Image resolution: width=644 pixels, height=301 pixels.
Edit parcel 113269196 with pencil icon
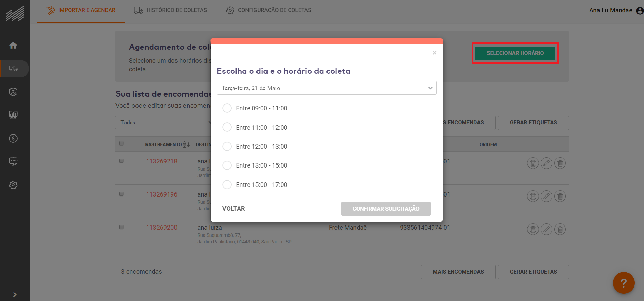point(546,196)
